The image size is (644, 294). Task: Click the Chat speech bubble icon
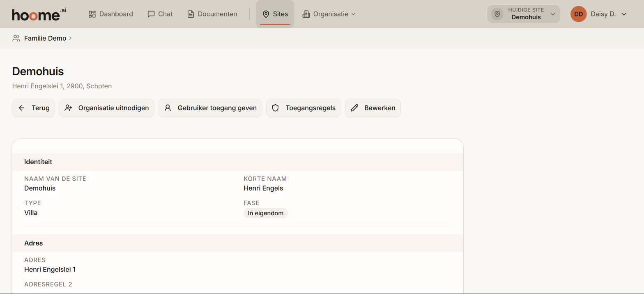(151, 14)
